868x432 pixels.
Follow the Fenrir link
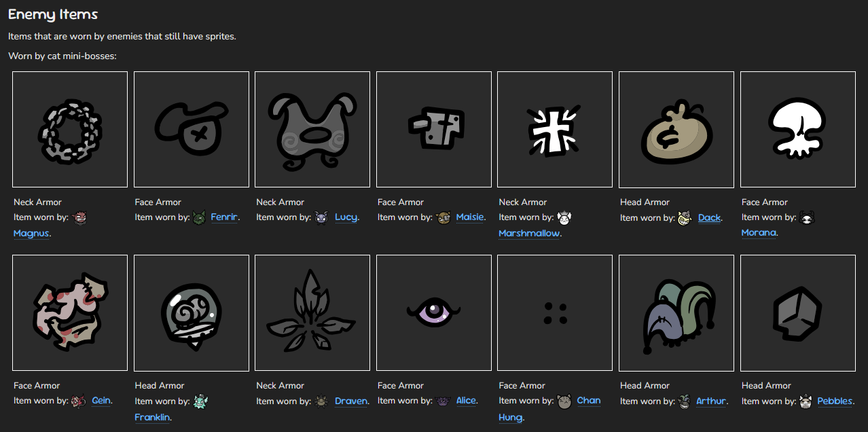pos(223,217)
